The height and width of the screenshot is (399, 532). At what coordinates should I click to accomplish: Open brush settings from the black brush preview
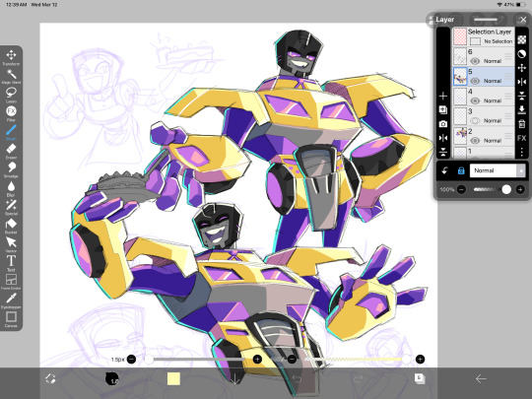click(x=112, y=378)
